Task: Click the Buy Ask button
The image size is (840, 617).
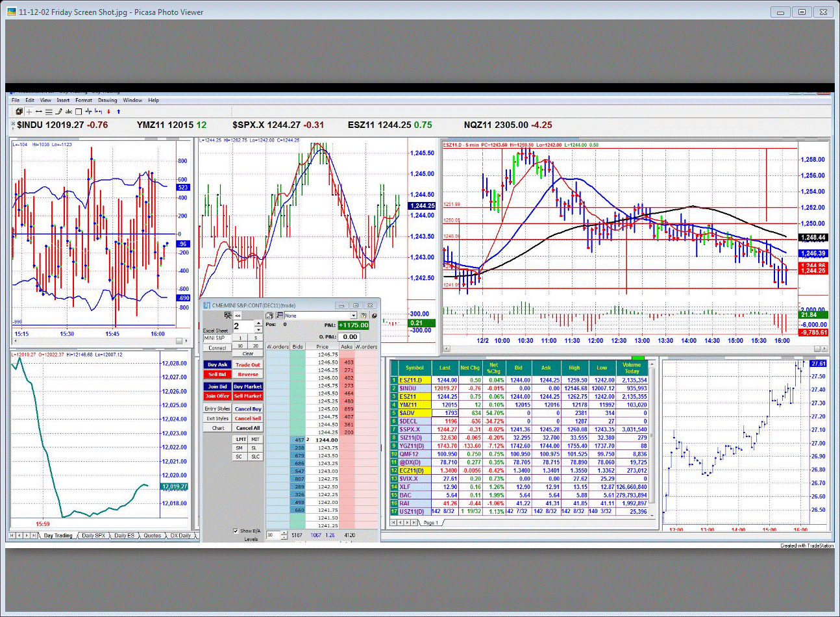Action: click(217, 365)
